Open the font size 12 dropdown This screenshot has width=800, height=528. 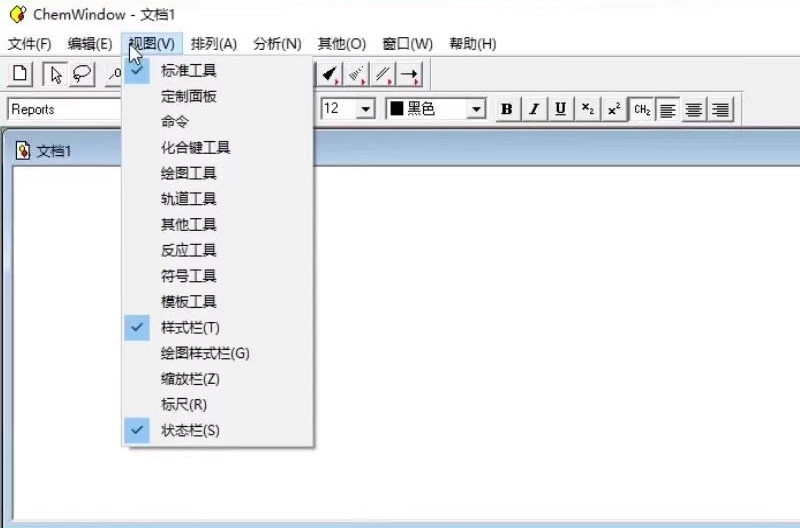point(365,109)
